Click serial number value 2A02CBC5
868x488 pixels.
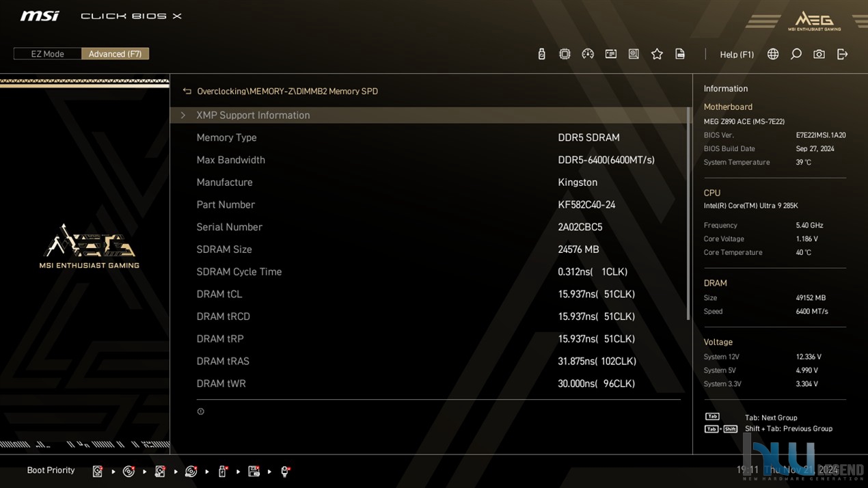[580, 227]
